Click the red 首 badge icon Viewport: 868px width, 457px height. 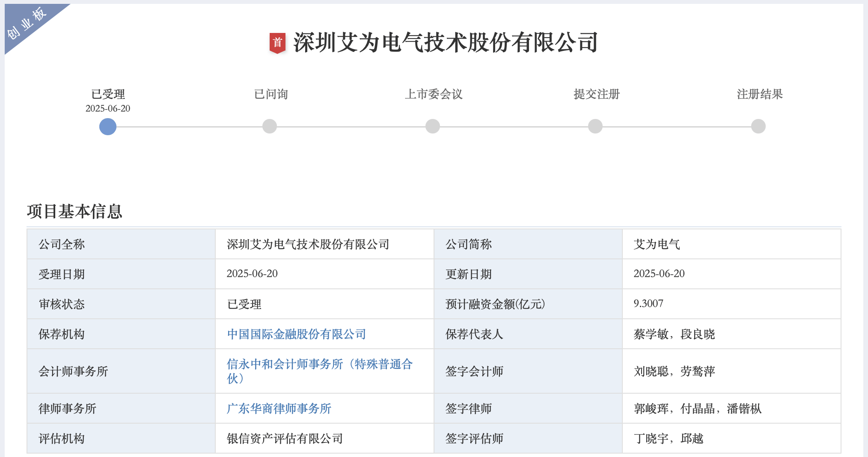[277, 43]
